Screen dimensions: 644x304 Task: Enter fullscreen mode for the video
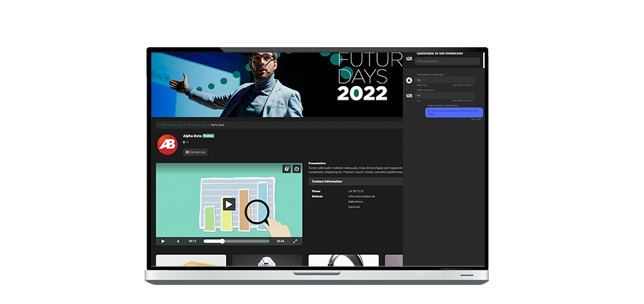click(x=295, y=241)
